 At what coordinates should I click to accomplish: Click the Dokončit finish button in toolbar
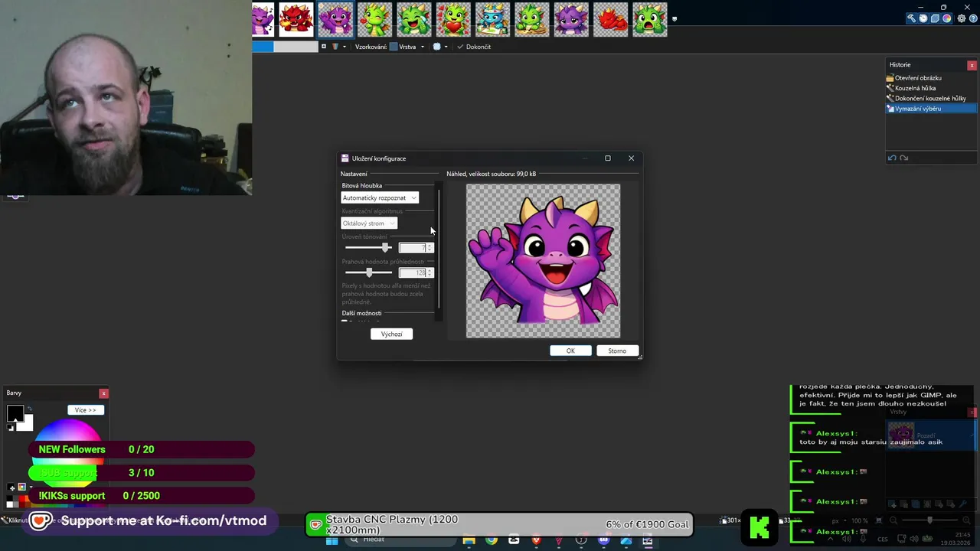click(x=474, y=47)
